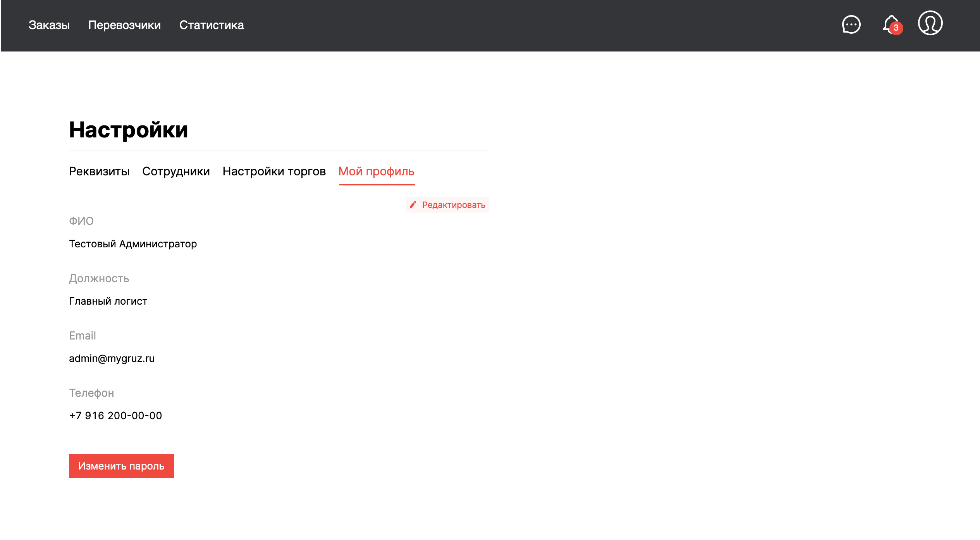980x540 pixels.
Task: Click the notifications bell icon
Action: pos(890,24)
